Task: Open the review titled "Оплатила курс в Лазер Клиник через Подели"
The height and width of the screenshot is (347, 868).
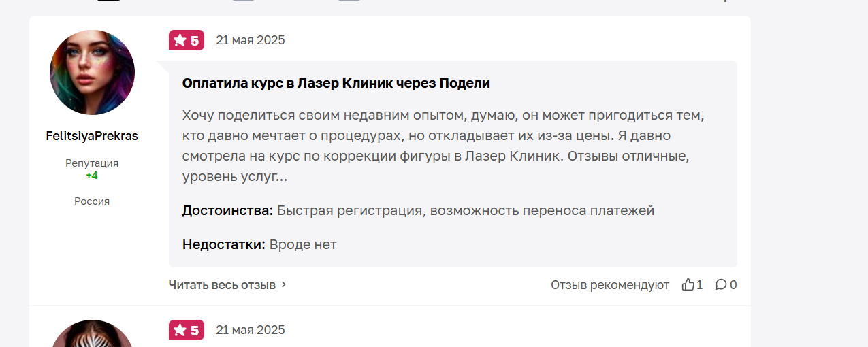Action: coord(336,84)
